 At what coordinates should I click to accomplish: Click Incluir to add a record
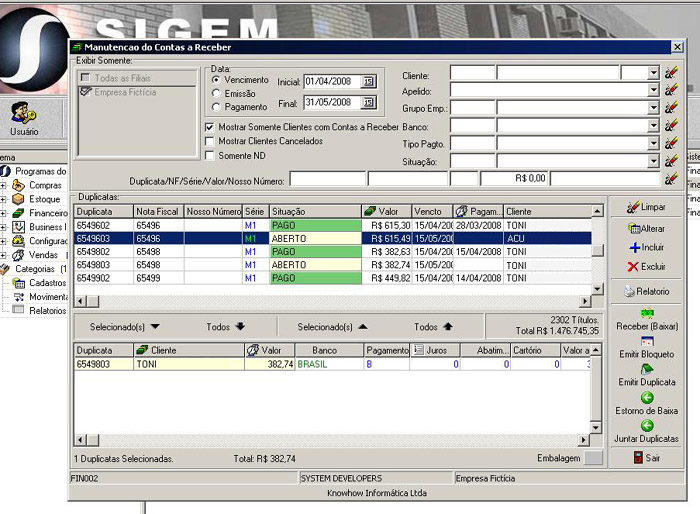click(646, 247)
